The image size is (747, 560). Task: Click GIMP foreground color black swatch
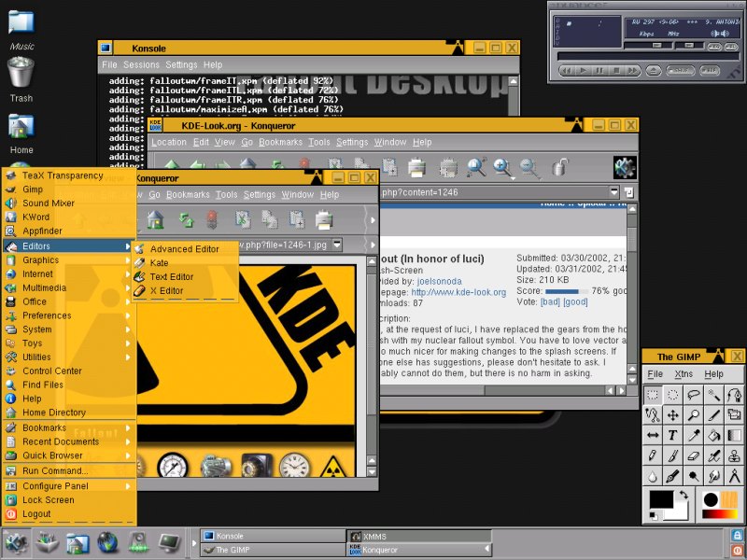tap(661, 500)
